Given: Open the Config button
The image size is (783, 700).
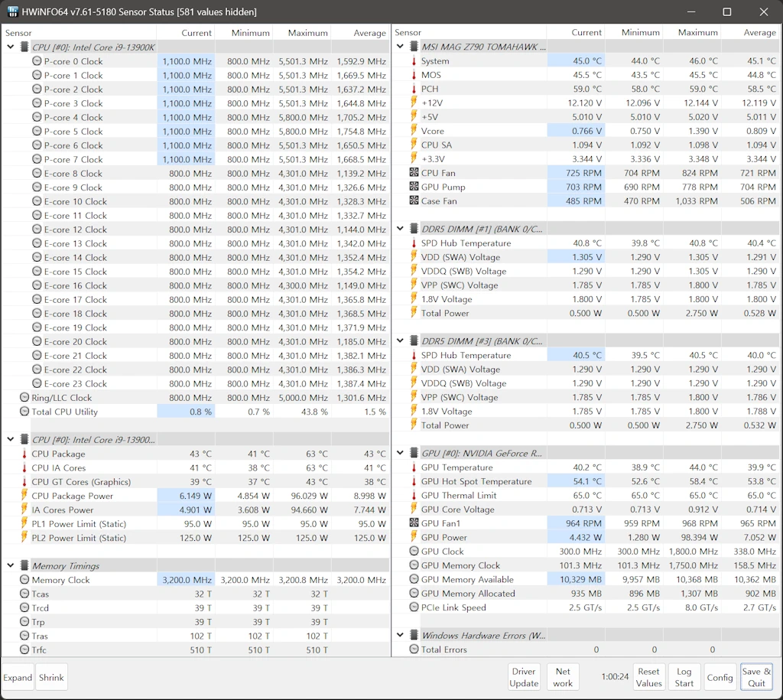Looking at the screenshot, I should click(x=720, y=678).
